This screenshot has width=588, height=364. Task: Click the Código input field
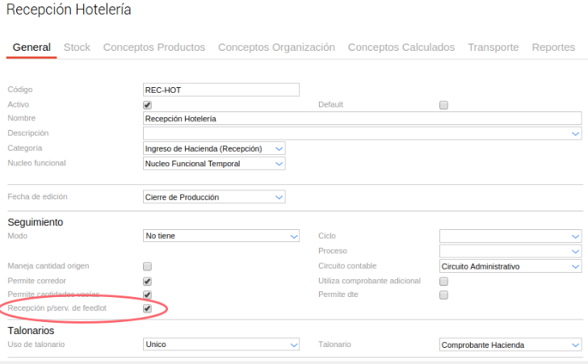tap(220, 90)
